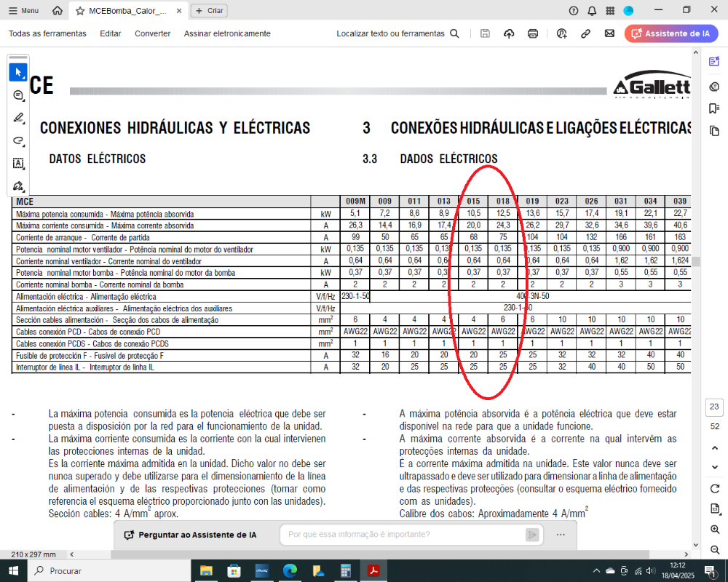
Task: Upload file to cloud storage
Action: pyautogui.click(x=509, y=33)
